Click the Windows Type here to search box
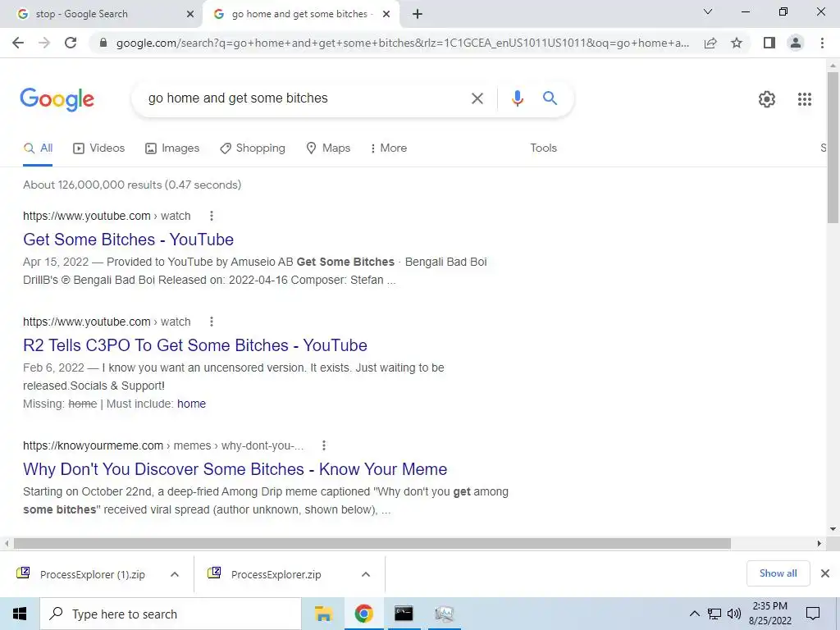Image resolution: width=840 pixels, height=630 pixels. click(171, 614)
